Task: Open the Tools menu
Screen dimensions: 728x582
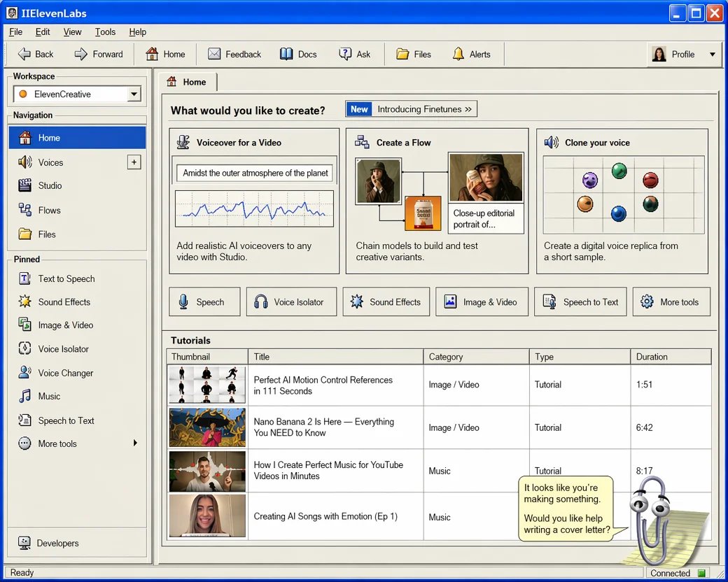Action: (106, 32)
